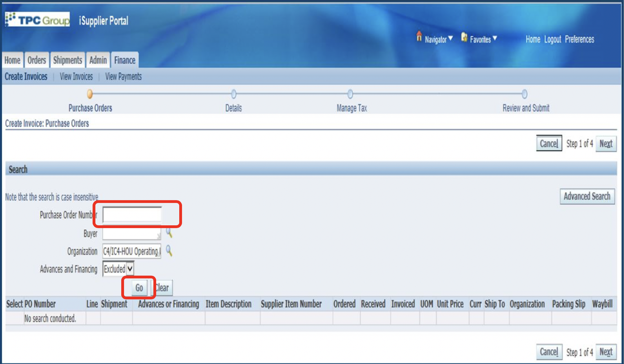Open View Payments subtab
The height and width of the screenshot is (364, 624).
pyautogui.click(x=123, y=77)
